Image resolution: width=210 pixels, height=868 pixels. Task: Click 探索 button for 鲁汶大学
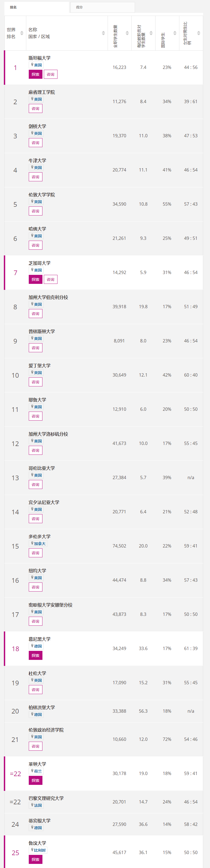click(x=35, y=859)
